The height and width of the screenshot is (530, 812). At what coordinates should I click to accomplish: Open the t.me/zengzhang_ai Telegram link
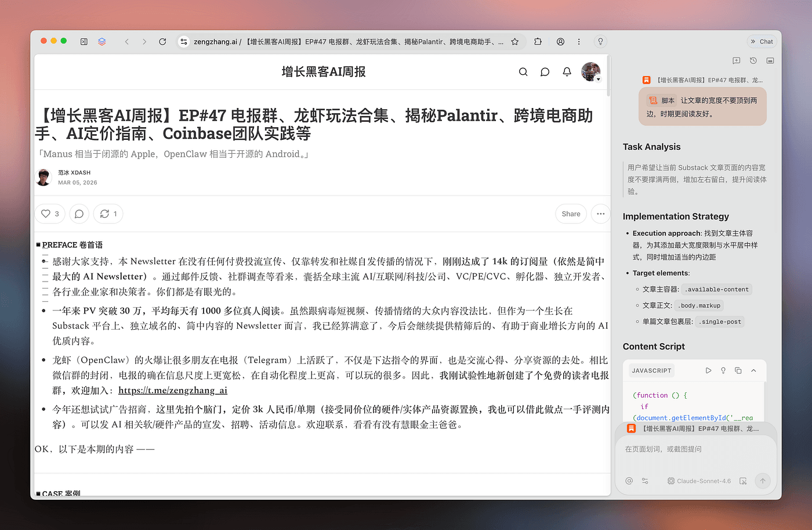[173, 390]
